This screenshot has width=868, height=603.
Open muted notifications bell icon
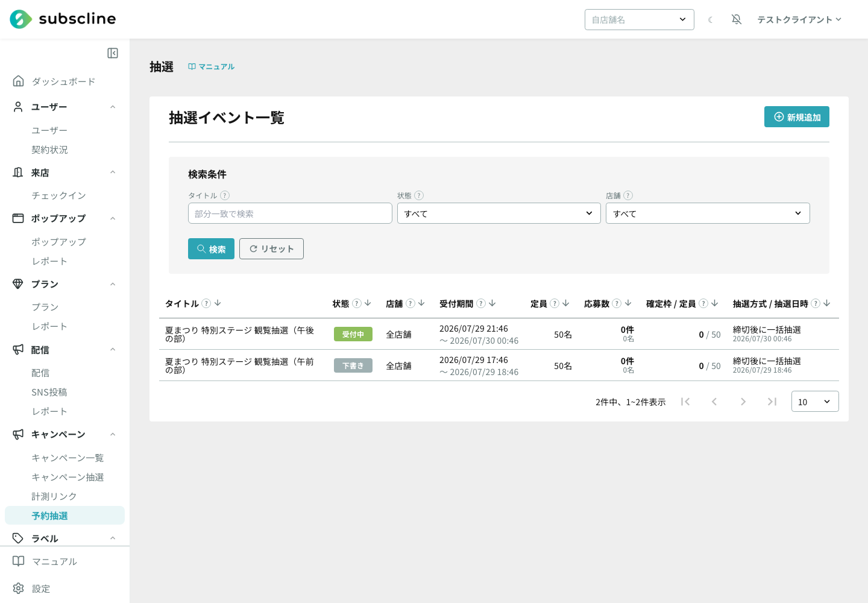[x=737, y=19]
